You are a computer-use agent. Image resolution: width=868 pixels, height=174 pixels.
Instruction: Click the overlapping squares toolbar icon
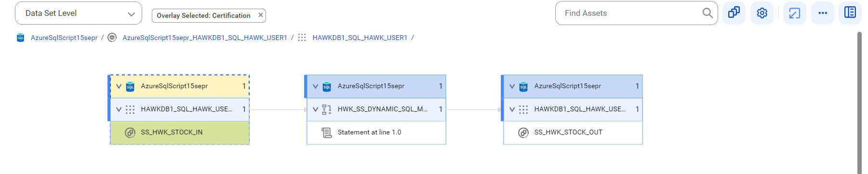(734, 13)
